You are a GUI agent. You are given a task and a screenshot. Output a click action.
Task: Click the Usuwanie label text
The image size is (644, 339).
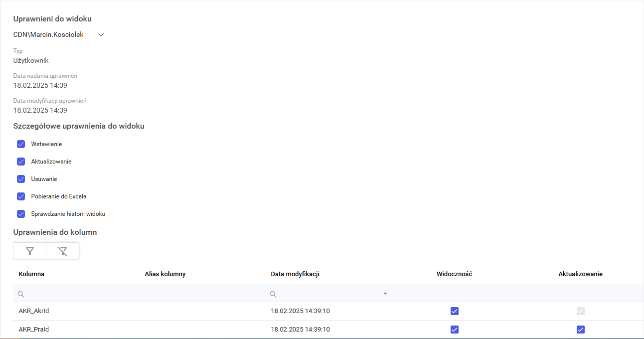coord(44,179)
